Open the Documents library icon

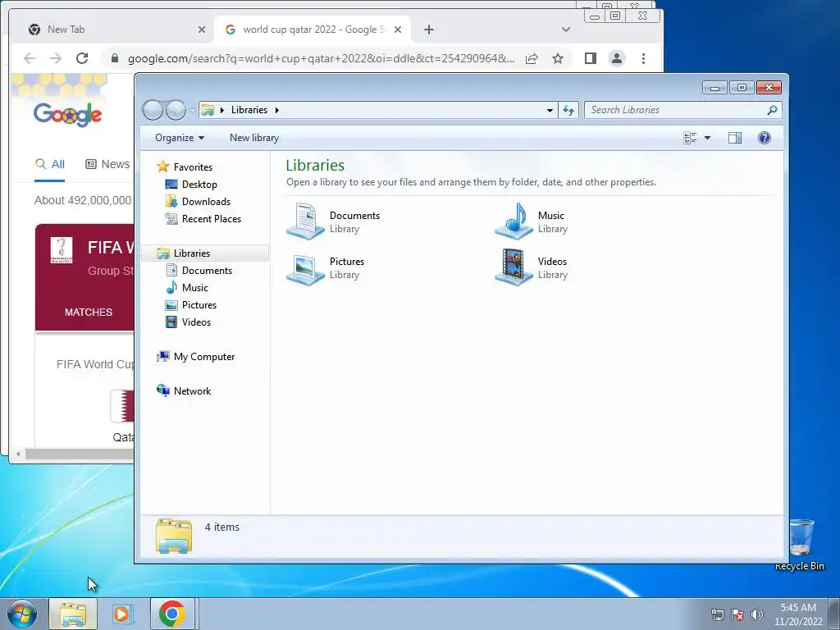305,220
